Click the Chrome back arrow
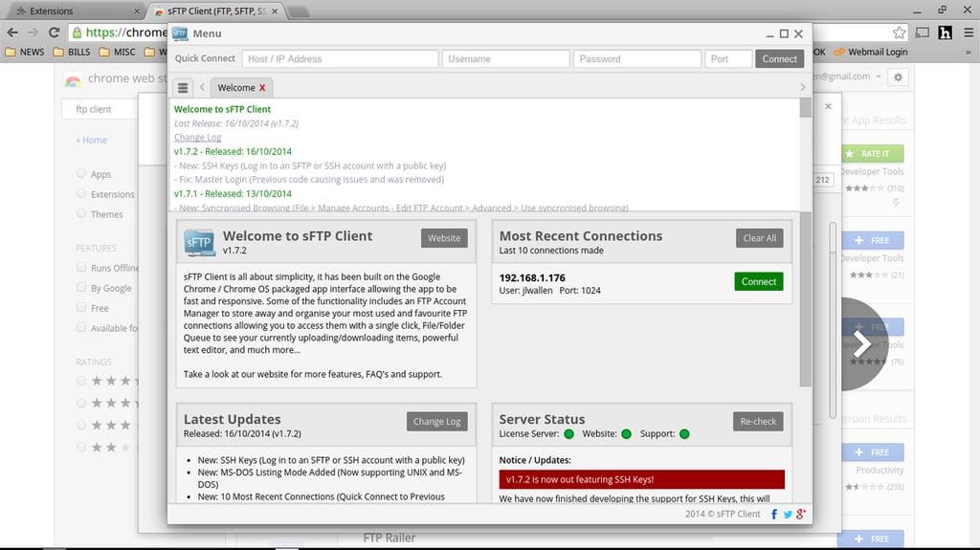This screenshot has height=550, width=980. 12,33
